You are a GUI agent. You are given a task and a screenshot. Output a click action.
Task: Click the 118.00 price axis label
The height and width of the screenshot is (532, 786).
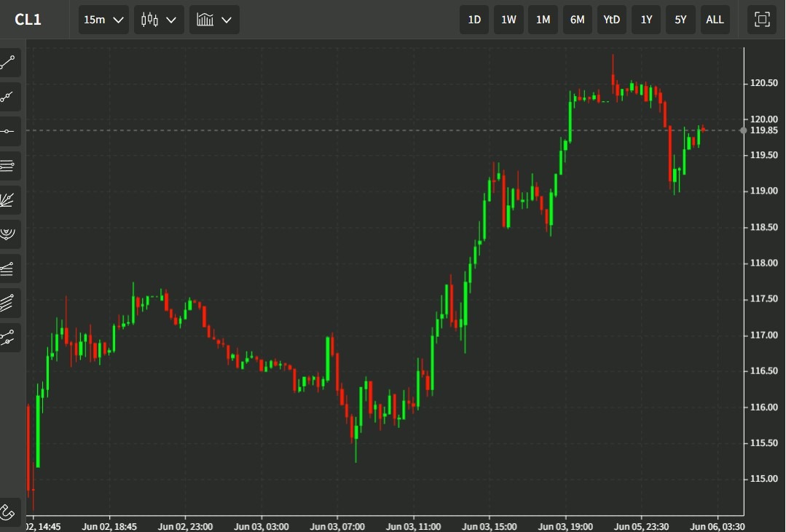tap(763, 263)
